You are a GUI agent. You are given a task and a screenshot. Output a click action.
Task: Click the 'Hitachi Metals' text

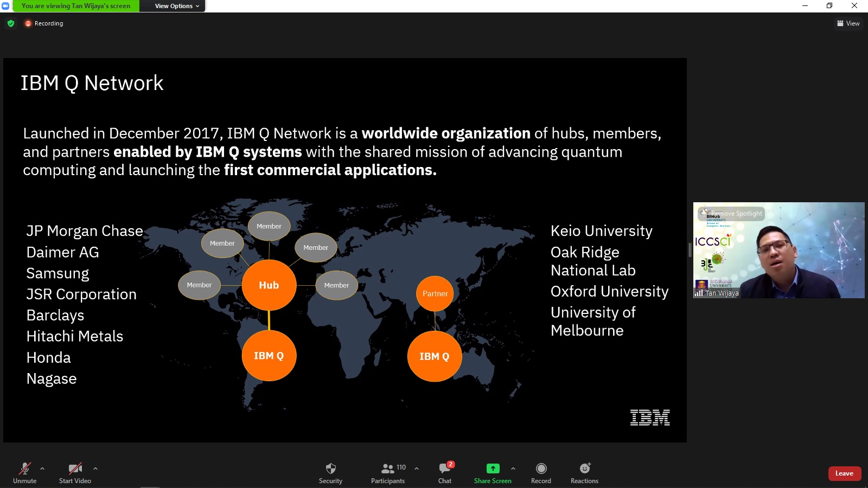[75, 336]
